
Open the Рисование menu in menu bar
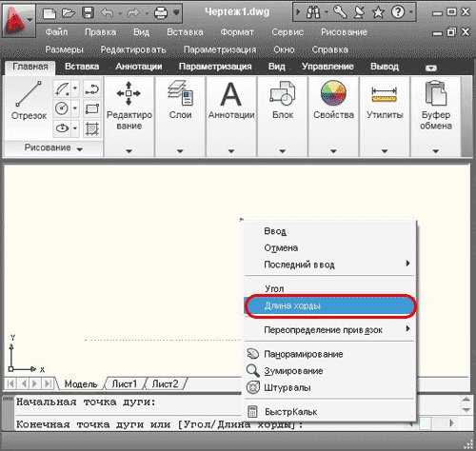coord(344,32)
